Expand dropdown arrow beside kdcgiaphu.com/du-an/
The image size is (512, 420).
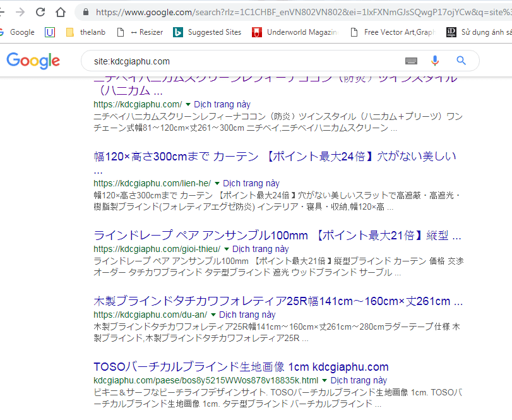213,315
